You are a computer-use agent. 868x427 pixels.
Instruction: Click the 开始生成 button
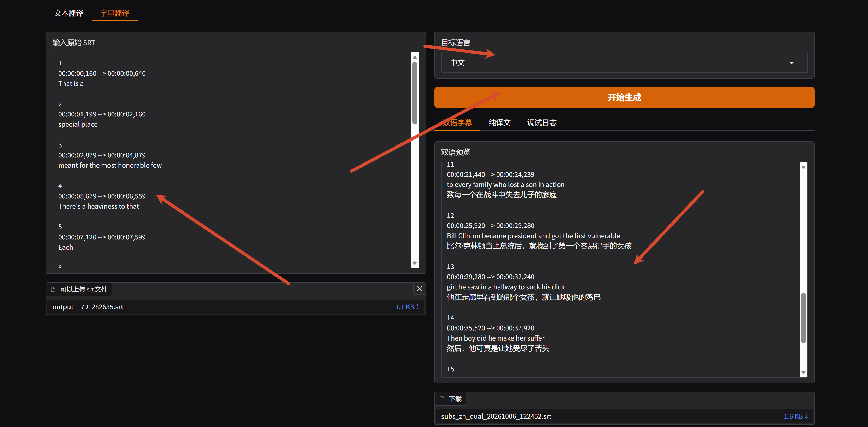click(x=624, y=97)
